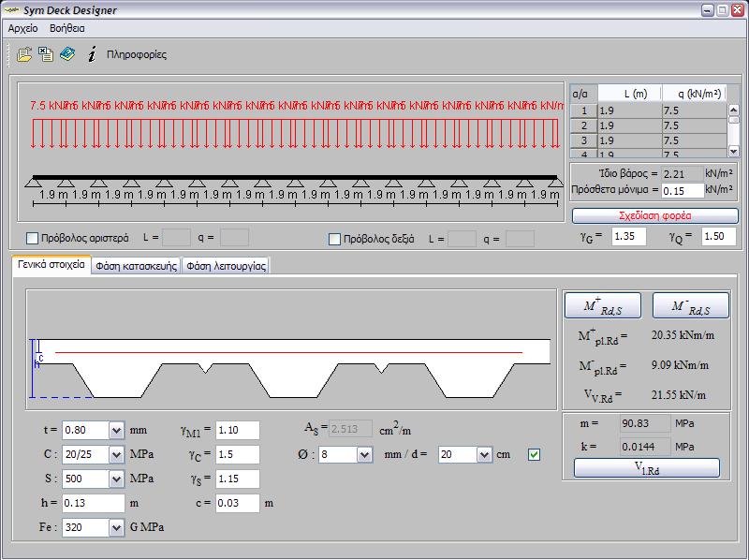Switch to the Γενικά στοιχεία tab

pos(51,265)
